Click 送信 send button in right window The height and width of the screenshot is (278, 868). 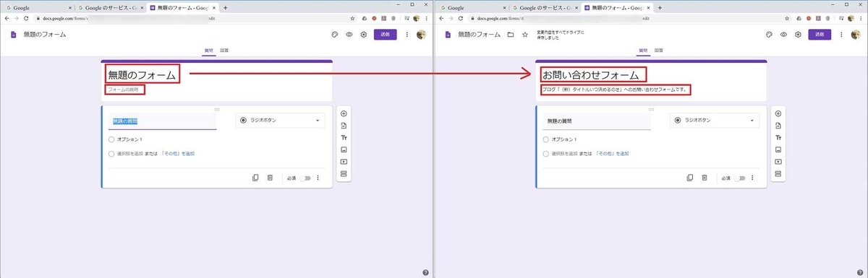click(x=819, y=35)
